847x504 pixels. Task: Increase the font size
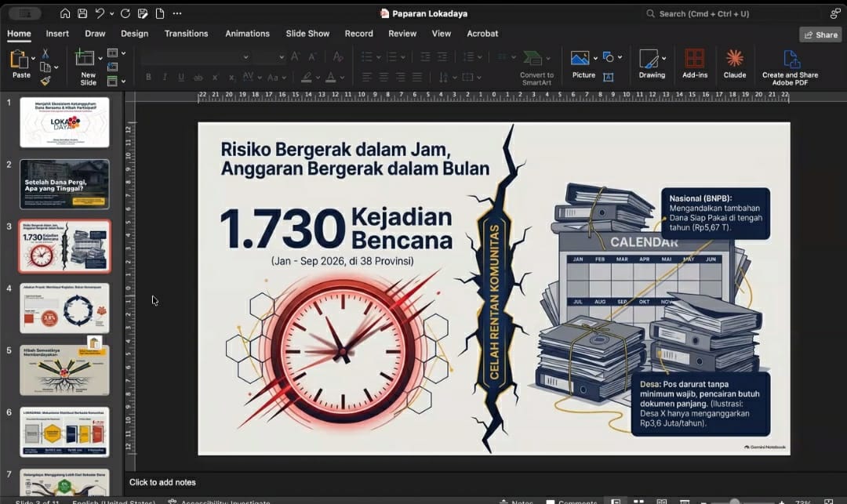pyautogui.click(x=295, y=56)
